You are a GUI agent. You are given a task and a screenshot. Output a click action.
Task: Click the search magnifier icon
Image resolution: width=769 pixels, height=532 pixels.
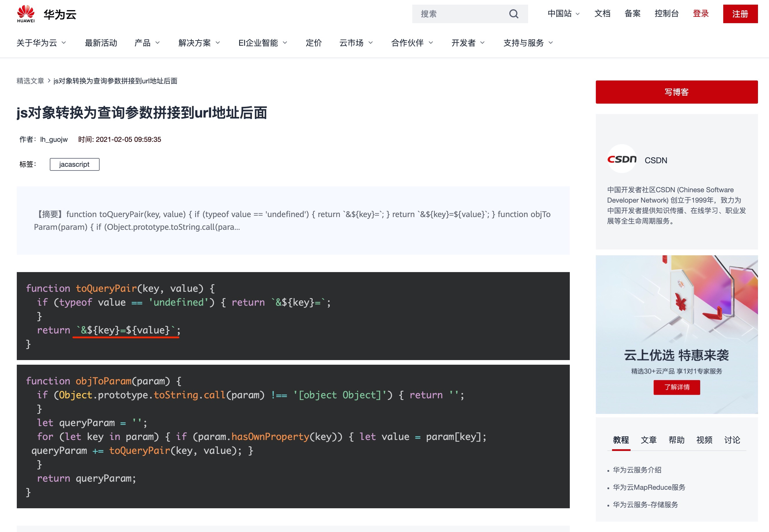[x=513, y=14]
